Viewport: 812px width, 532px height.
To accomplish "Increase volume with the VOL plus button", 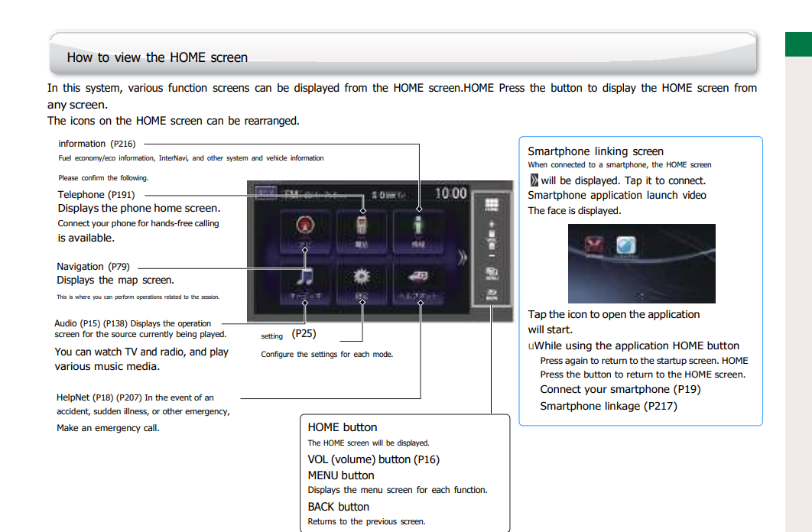I will pyautogui.click(x=492, y=225).
